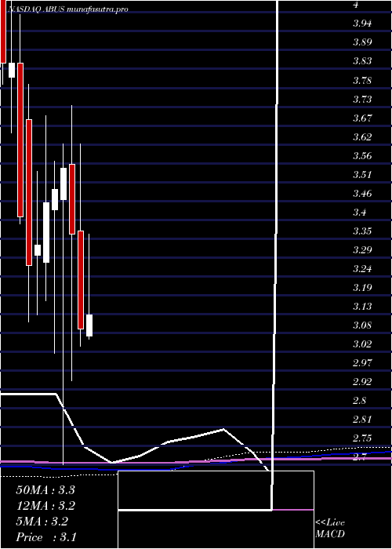The width and height of the screenshot is (392, 549).
Task: Click the 3.51 price axis label
Action: point(362,175)
